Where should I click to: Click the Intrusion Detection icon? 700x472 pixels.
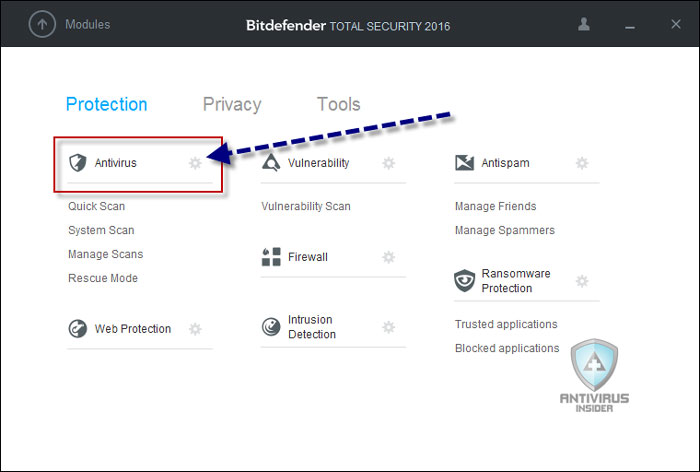pyautogui.click(x=271, y=327)
